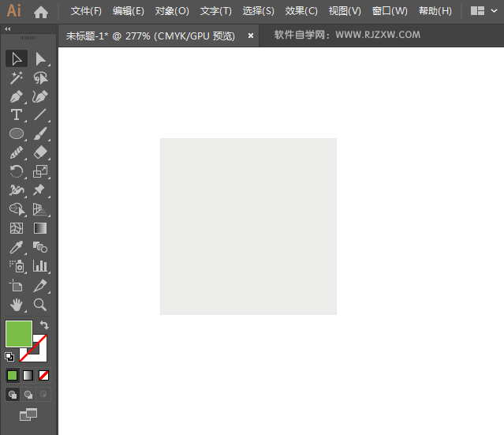Select the Magic Wand tool
The image size is (504, 435).
coord(17,77)
